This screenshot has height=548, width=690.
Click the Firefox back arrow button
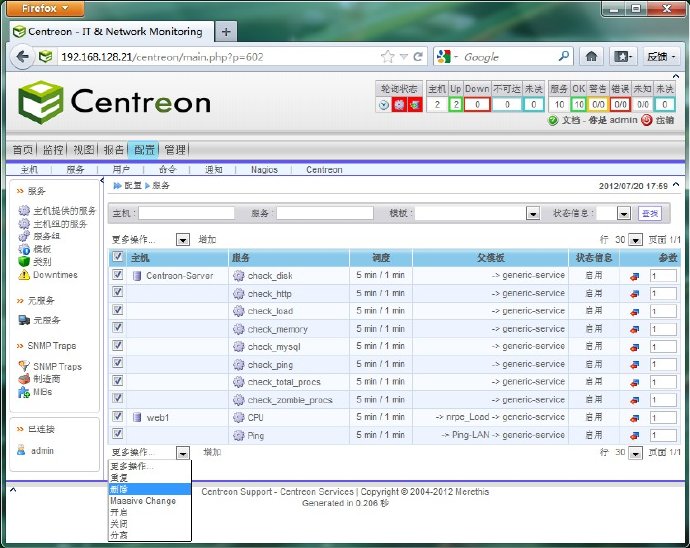(x=22, y=56)
